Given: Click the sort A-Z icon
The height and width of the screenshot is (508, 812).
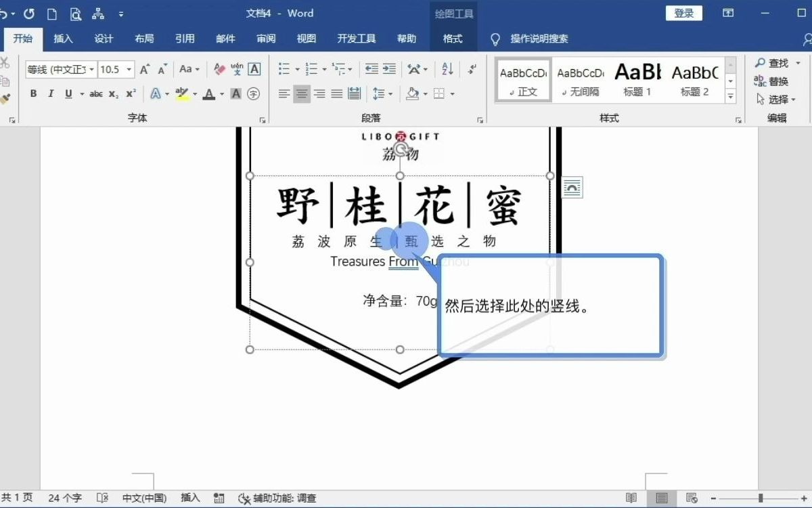Looking at the screenshot, I should click(x=449, y=69).
